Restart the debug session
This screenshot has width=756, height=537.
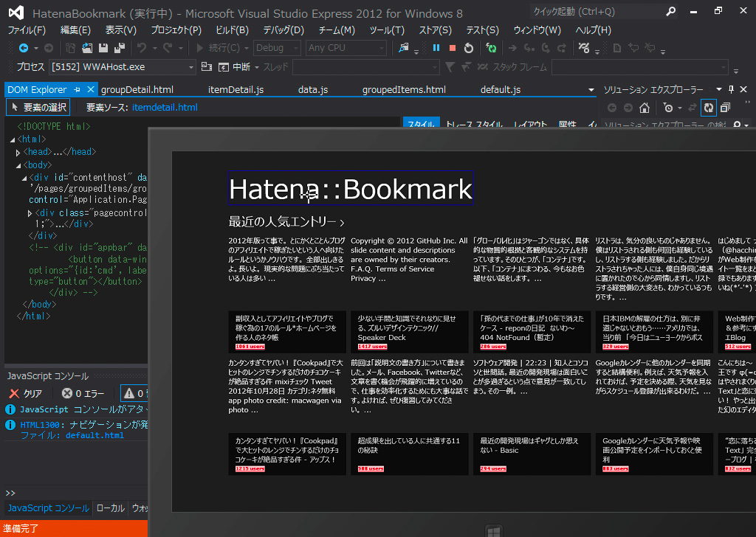(x=469, y=48)
